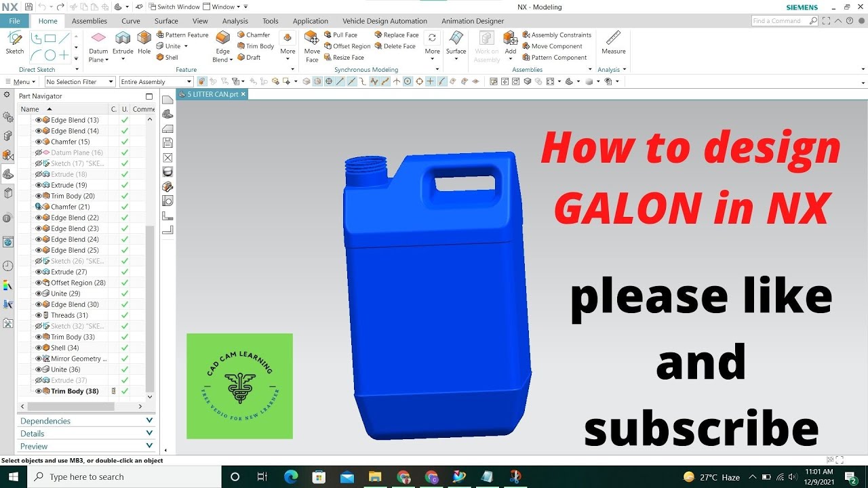This screenshot has width=868, height=488.
Task: Expand the Dependencies panel
Action: click(x=86, y=421)
